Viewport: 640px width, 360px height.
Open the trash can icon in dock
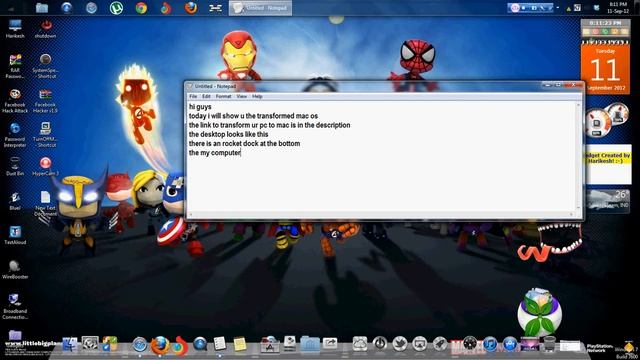(550, 344)
